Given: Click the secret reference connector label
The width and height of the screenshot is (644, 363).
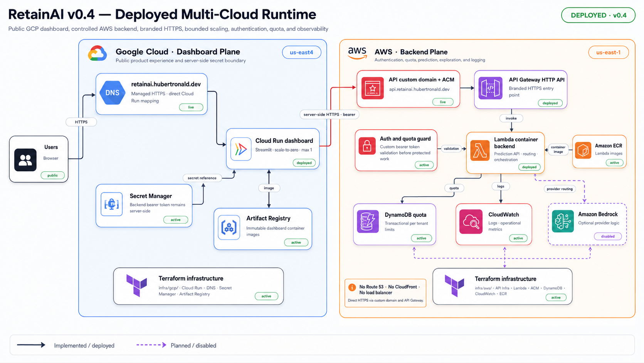Looking at the screenshot, I should [x=202, y=178].
